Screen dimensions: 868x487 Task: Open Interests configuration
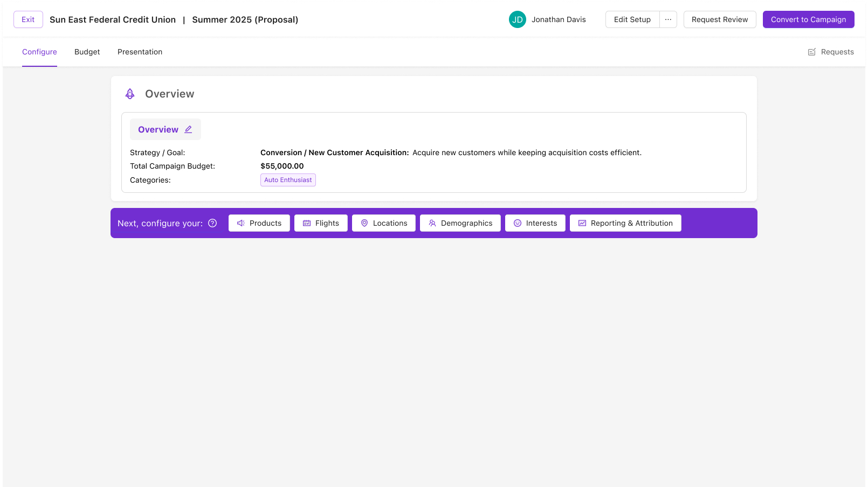point(535,223)
